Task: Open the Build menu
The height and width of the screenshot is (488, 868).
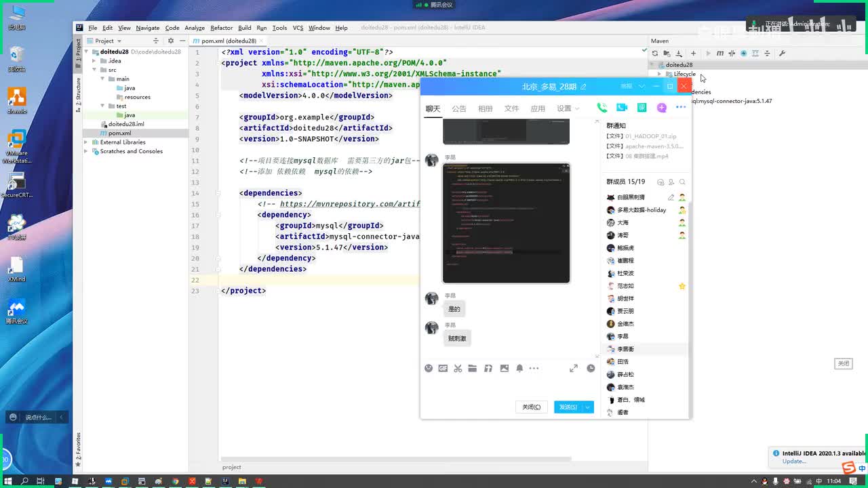Action: coord(244,28)
